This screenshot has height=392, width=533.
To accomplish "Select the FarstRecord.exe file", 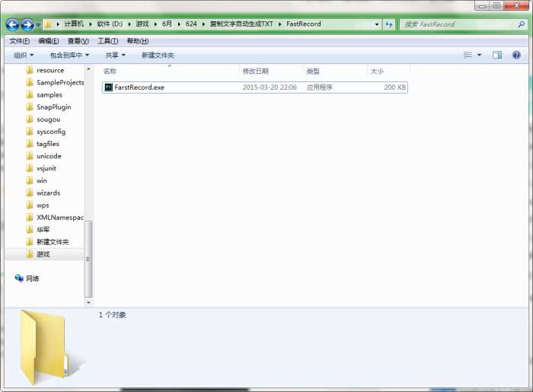I will point(254,88).
